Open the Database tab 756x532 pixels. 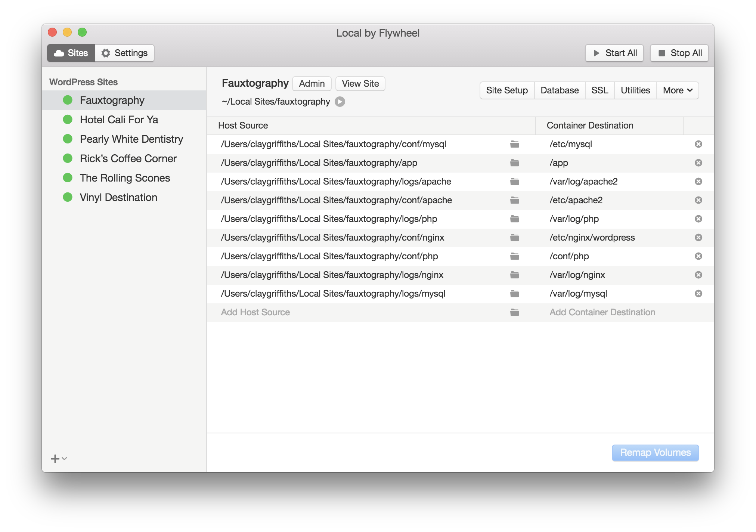[x=559, y=90]
